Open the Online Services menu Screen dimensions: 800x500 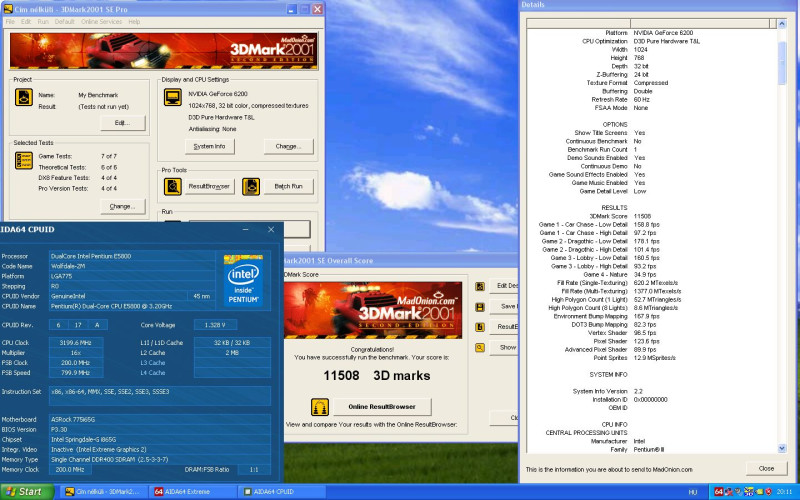pos(102,21)
